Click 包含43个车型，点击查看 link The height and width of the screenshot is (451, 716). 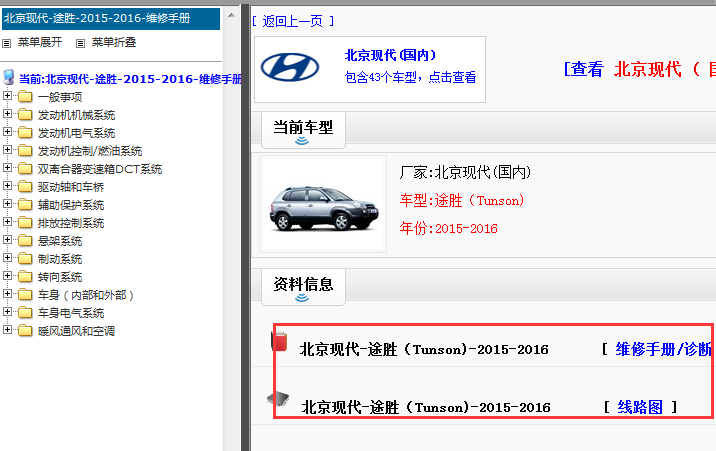[410, 77]
